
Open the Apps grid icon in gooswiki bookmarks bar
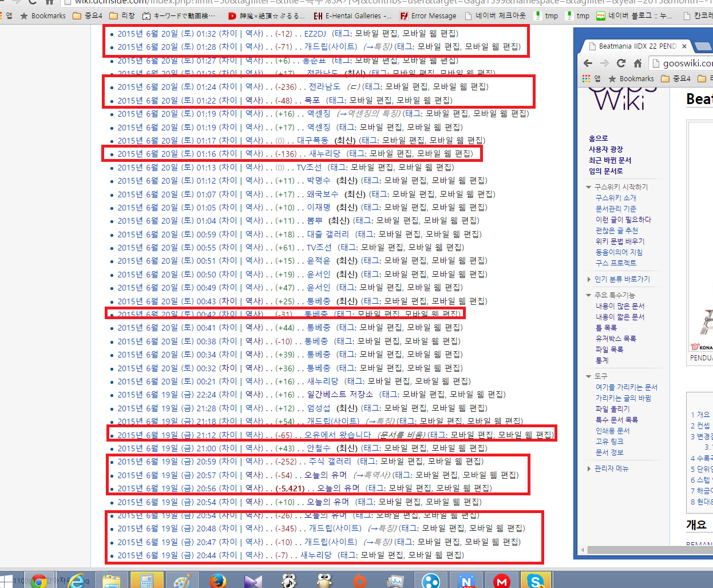(x=586, y=78)
